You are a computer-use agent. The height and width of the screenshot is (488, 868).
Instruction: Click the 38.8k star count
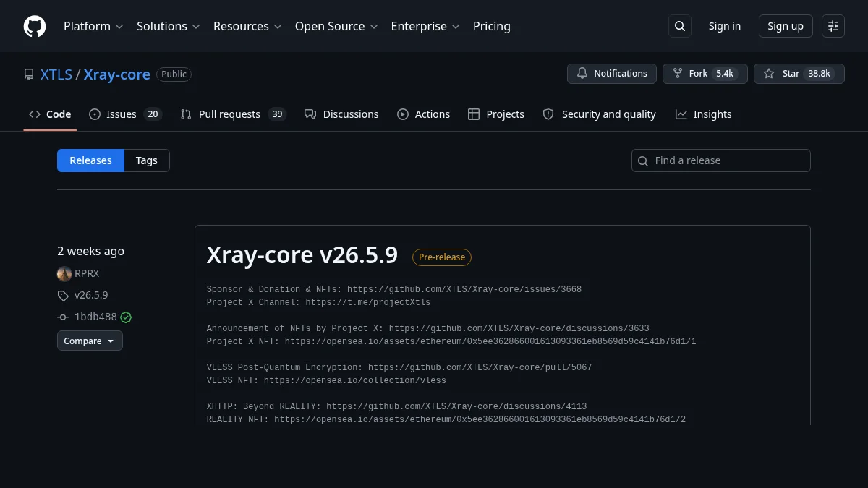pos(820,74)
